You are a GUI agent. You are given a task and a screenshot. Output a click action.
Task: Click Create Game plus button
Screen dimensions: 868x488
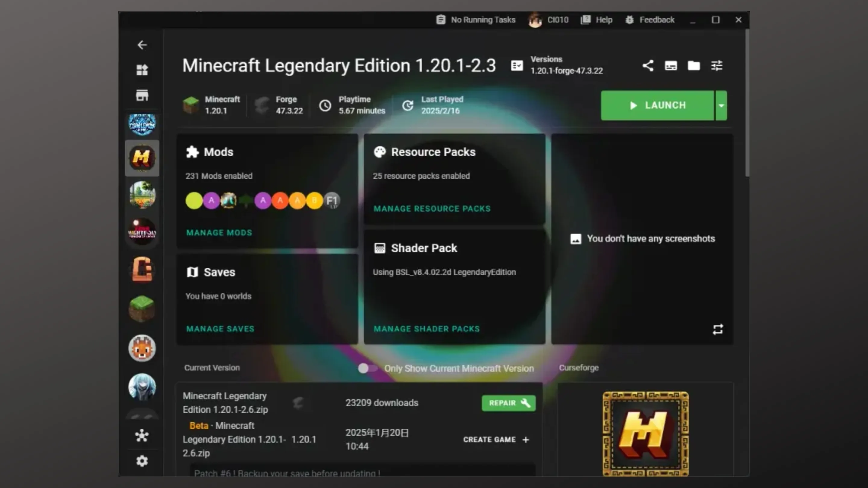coord(496,440)
